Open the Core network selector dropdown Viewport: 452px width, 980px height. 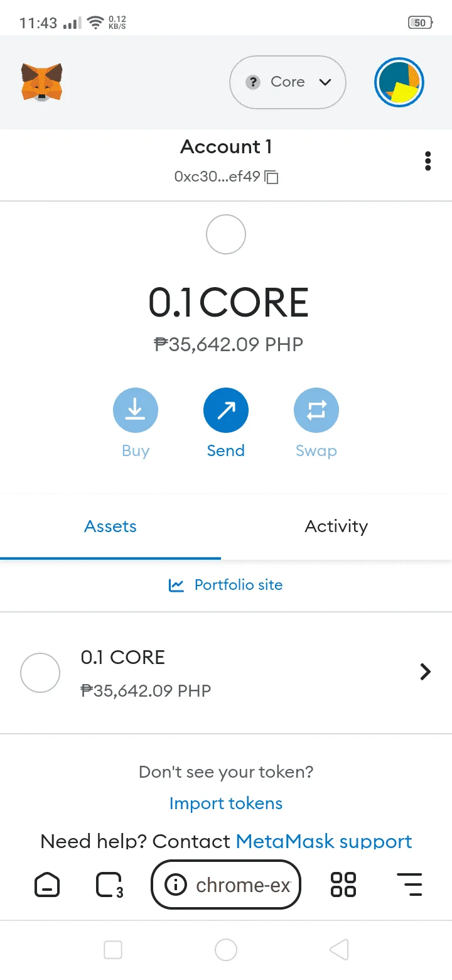(288, 82)
